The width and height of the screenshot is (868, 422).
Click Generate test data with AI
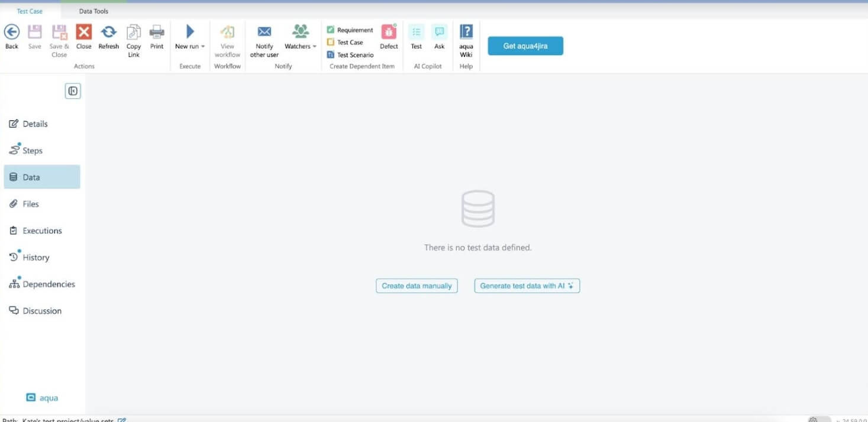pos(526,285)
